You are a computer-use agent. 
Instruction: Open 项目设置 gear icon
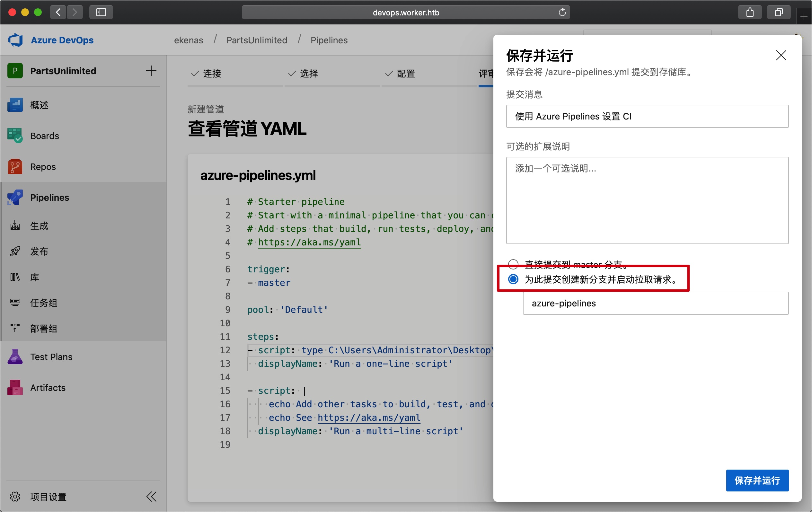point(15,497)
